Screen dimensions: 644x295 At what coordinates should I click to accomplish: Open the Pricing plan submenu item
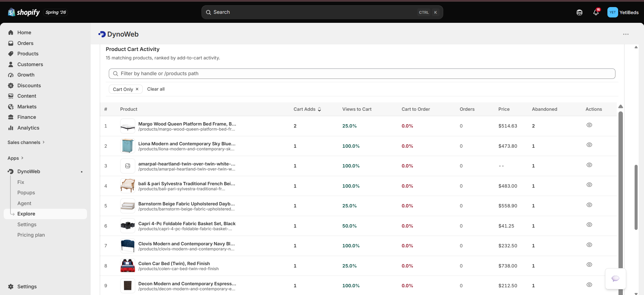tap(31, 235)
